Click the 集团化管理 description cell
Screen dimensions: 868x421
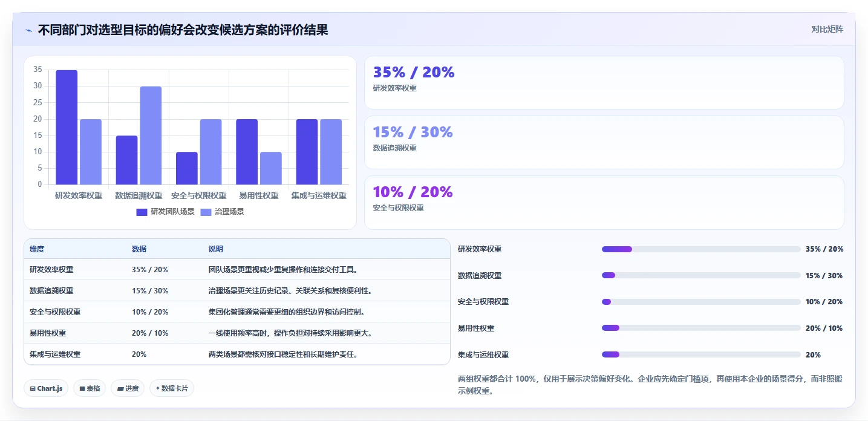pos(287,312)
